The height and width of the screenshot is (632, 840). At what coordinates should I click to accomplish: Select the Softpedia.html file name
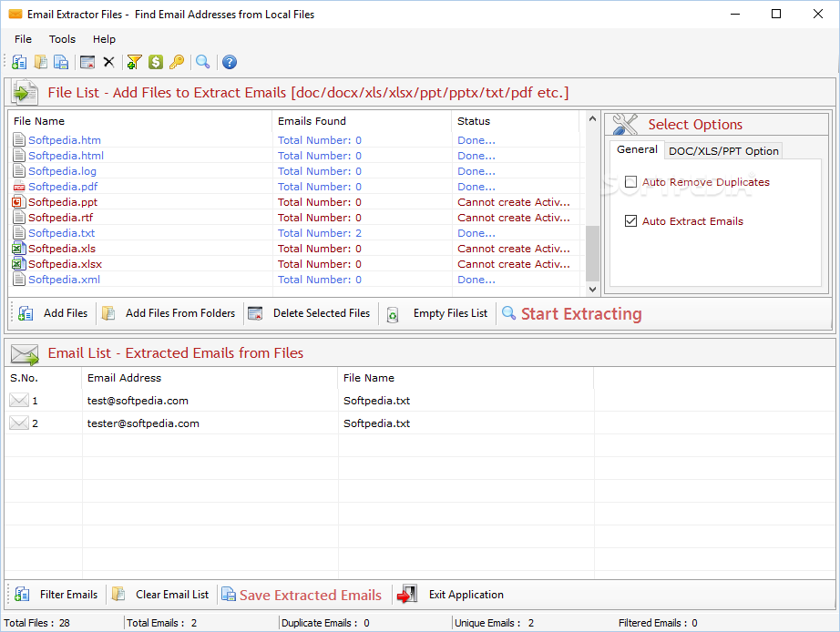[66, 156]
